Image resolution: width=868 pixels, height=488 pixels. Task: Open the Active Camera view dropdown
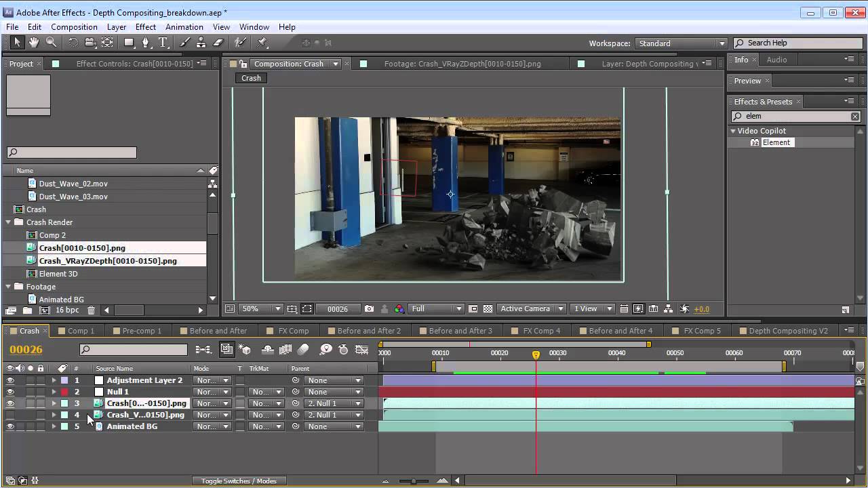point(531,308)
